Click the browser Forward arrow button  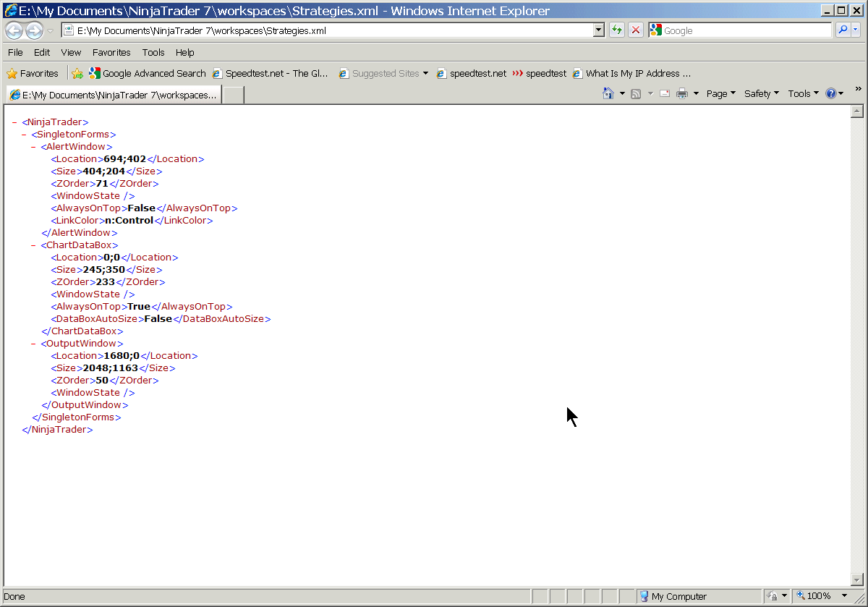(34, 30)
